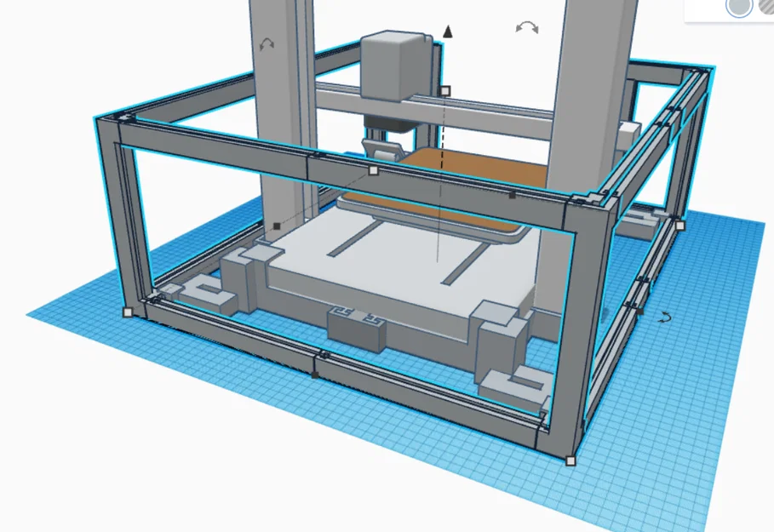Click the curved rotation handle on the right edge
This screenshot has height=532, width=774.
[663, 317]
